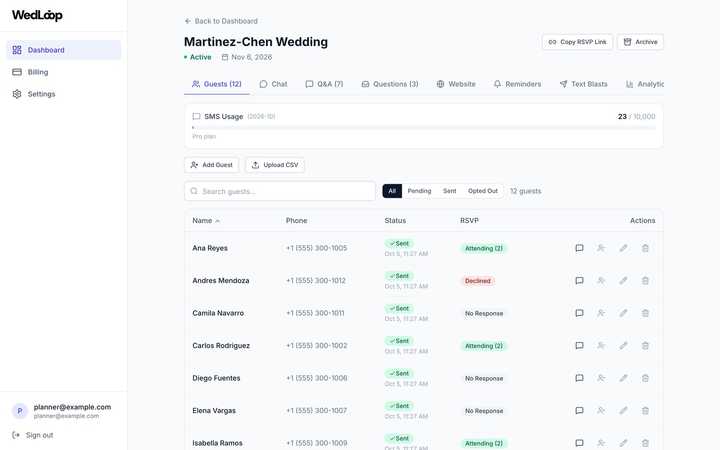Delete Andres Mendoza using trash icon
Image resolution: width=720 pixels, height=450 pixels.
645,281
